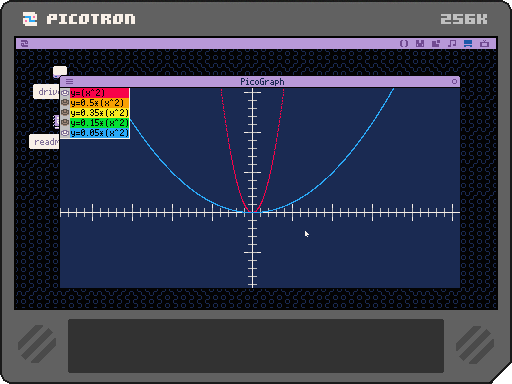Show the y=0.15*(x^2) curve
Screen dimensions: 512x384
(x=65, y=123)
